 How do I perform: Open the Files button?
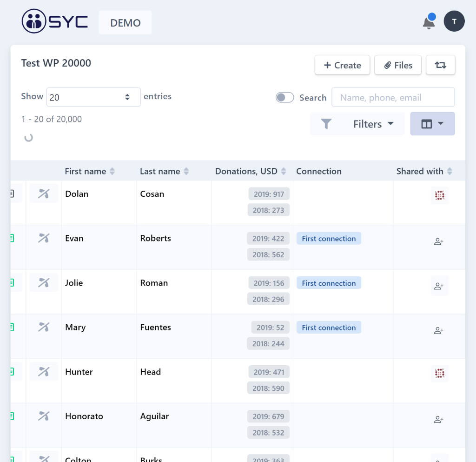(398, 65)
